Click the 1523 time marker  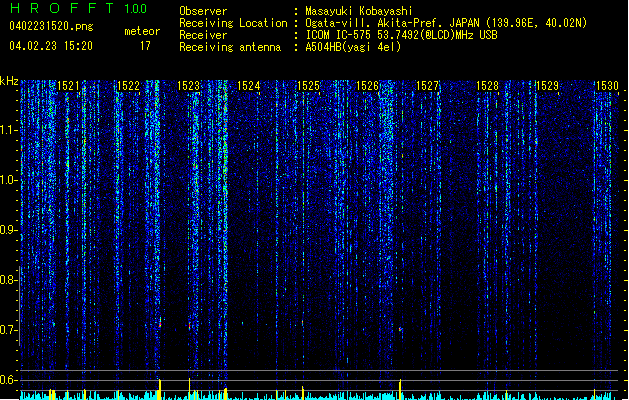pyautogui.click(x=188, y=86)
